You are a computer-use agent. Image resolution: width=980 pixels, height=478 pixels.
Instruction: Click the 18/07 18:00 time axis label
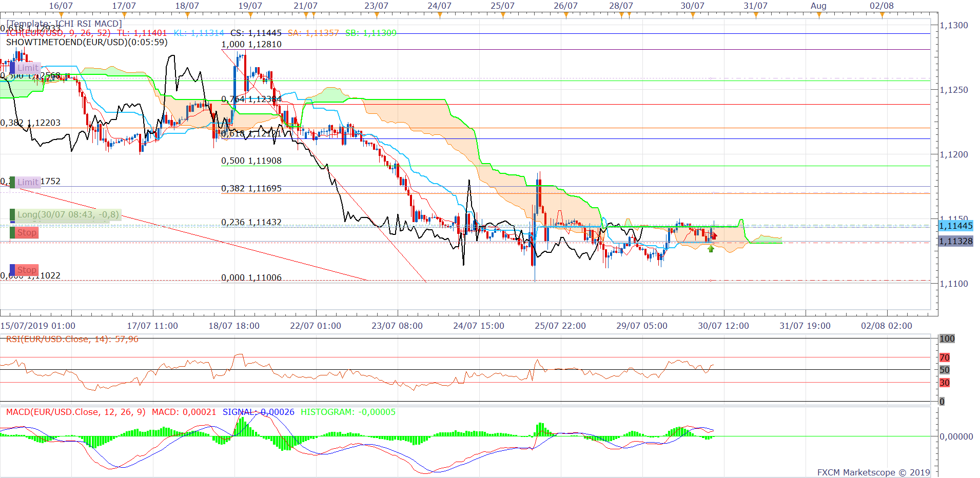[234, 326]
